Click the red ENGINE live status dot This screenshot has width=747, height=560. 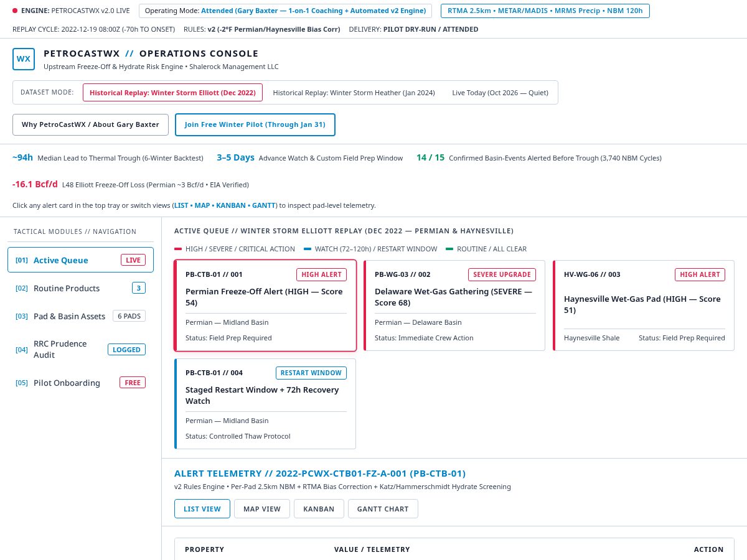click(15, 11)
